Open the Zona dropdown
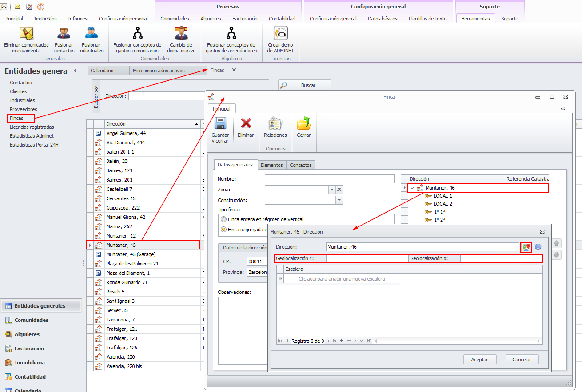The image size is (582, 392). click(331, 190)
